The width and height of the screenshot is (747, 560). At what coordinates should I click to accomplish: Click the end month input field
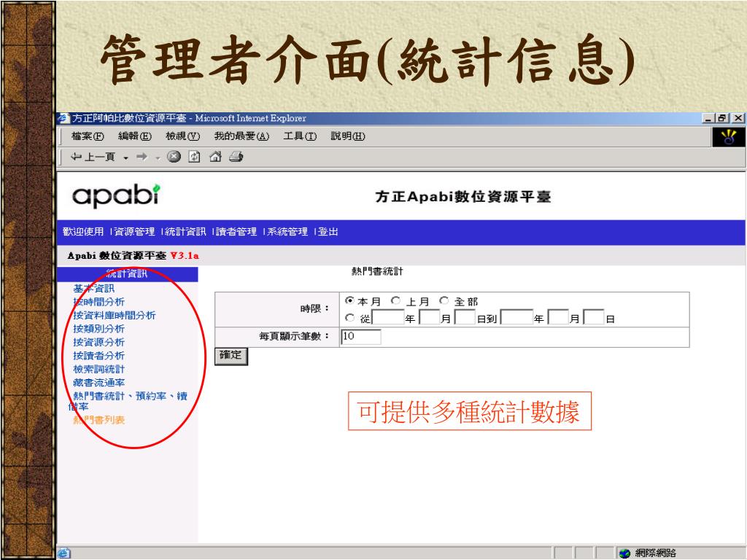click(558, 317)
